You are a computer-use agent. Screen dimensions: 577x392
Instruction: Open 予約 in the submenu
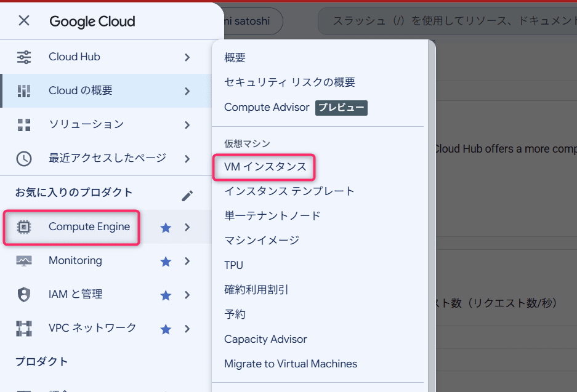pyautogui.click(x=235, y=314)
